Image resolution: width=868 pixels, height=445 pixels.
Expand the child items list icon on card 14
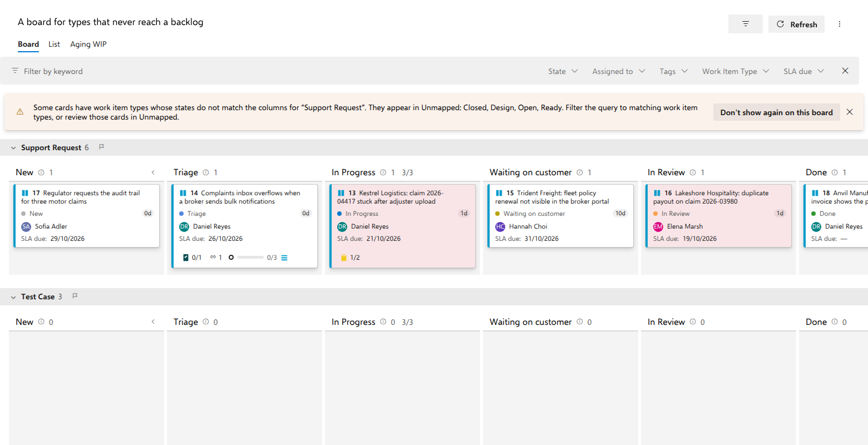tap(284, 258)
